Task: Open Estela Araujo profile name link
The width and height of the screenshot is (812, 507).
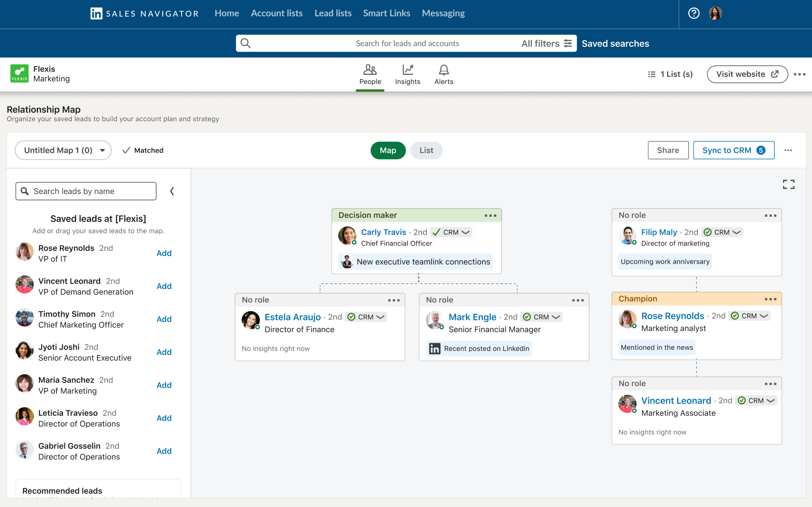Action: click(293, 317)
